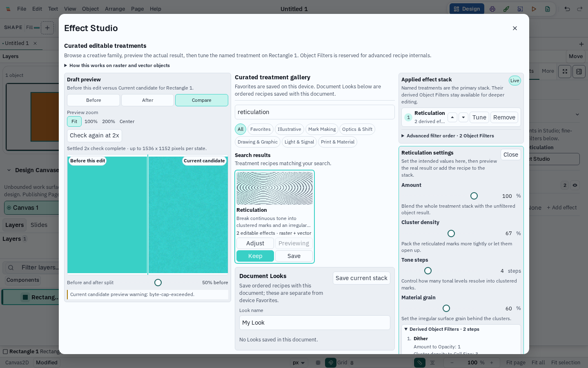The width and height of the screenshot is (588, 368).
Task: Remove Reticulation from the effect stack
Action: point(504,117)
